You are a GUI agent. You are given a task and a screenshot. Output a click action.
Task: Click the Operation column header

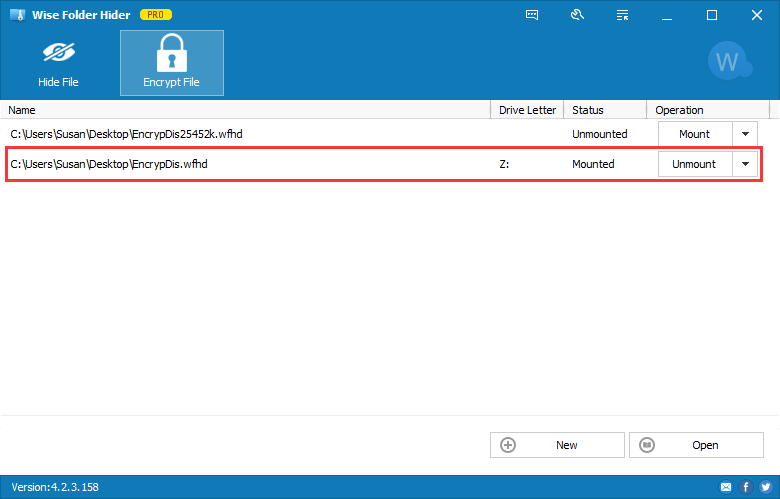coord(708,110)
